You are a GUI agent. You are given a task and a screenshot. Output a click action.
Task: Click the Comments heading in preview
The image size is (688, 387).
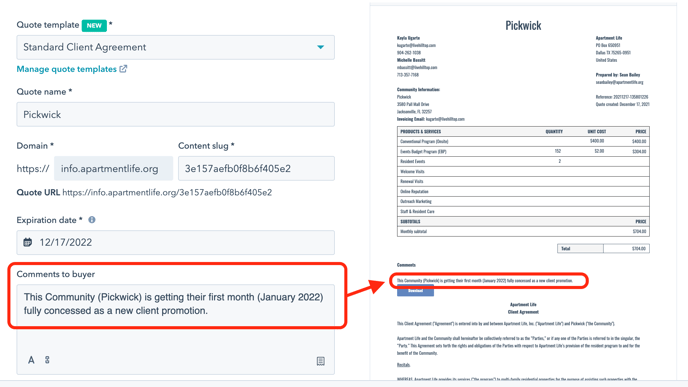coord(406,265)
